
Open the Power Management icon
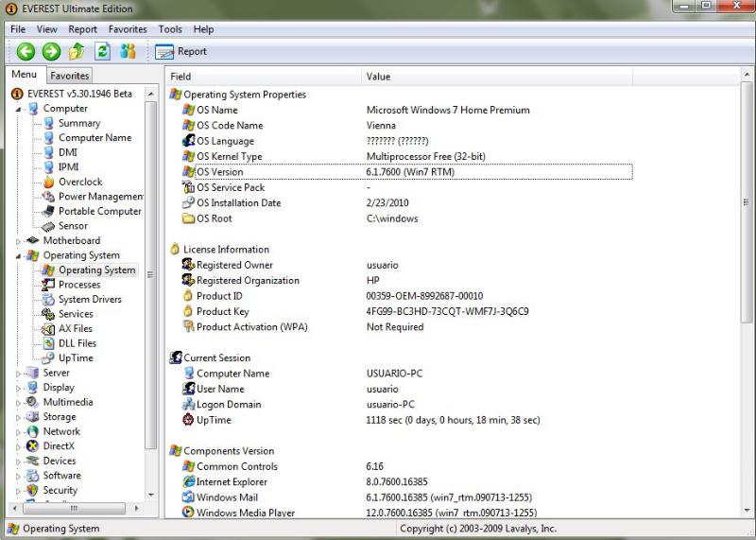pyautogui.click(x=49, y=197)
